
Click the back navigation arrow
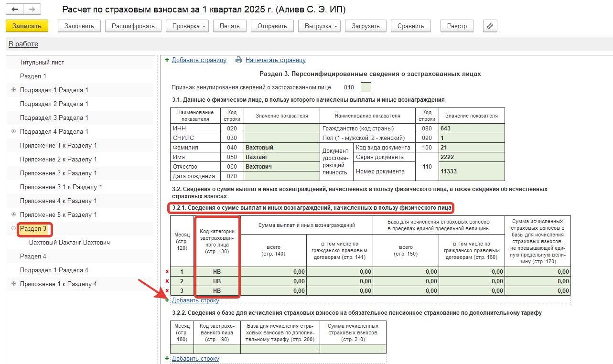pos(15,10)
